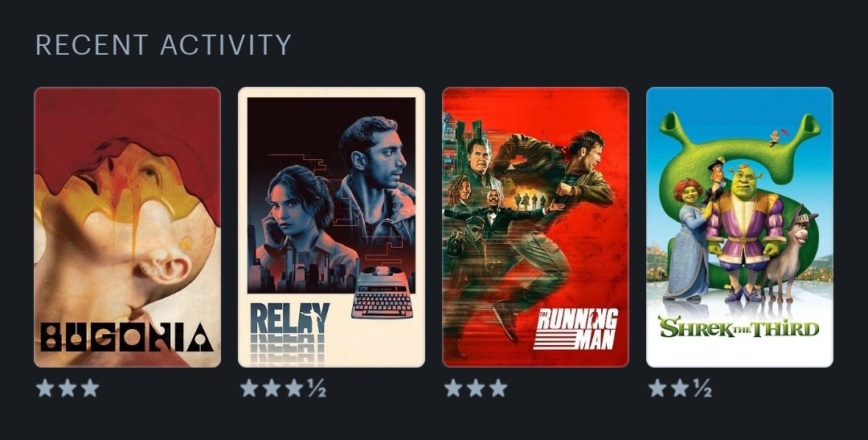Image resolution: width=868 pixels, height=440 pixels.
Task: Click the Shrek the Third title logo
Action: pyautogui.click(x=739, y=327)
